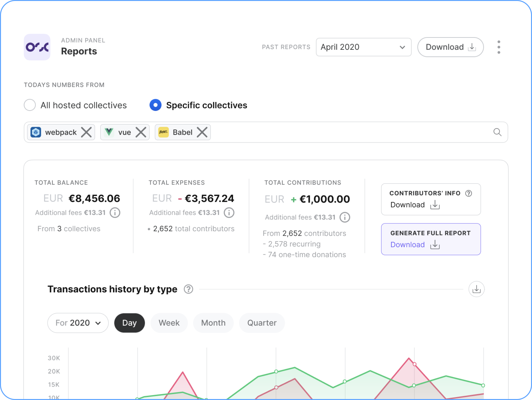The height and width of the screenshot is (400, 532).
Task: Click the info icon next to Total Balance additional fees
Action: tap(115, 212)
